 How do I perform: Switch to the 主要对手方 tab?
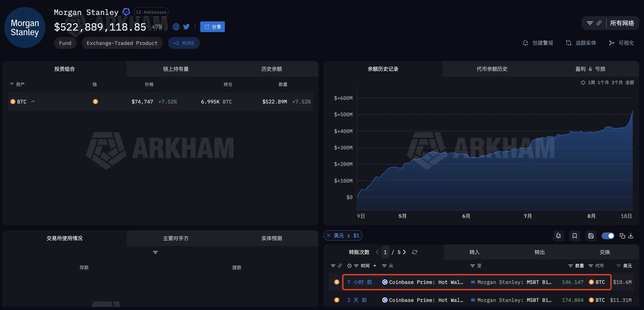pyautogui.click(x=176, y=238)
